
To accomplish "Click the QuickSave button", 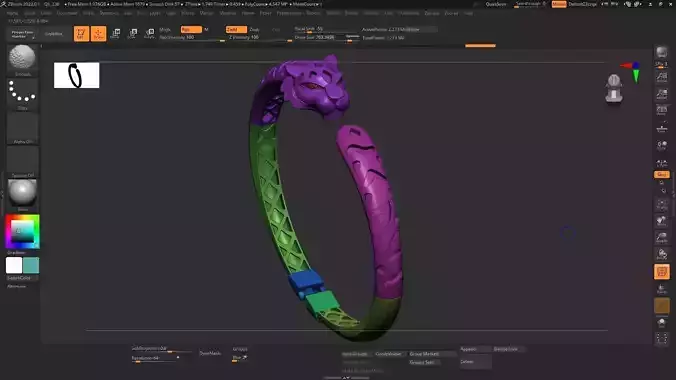I will tap(496, 4).
